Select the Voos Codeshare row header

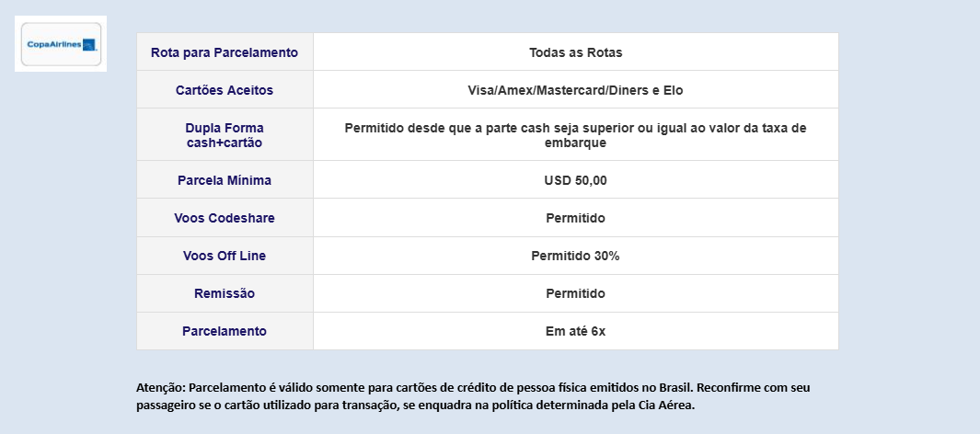[225, 218]
